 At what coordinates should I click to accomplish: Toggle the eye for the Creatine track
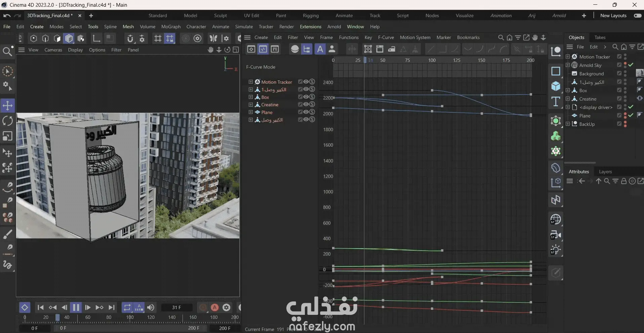[306, 104]
